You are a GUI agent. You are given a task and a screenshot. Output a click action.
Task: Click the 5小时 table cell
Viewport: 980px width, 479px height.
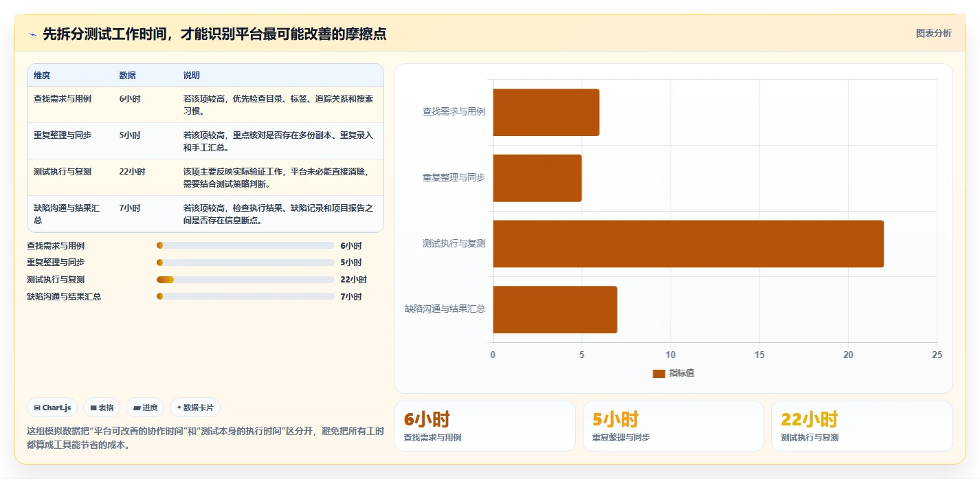[x=129, y=135]
